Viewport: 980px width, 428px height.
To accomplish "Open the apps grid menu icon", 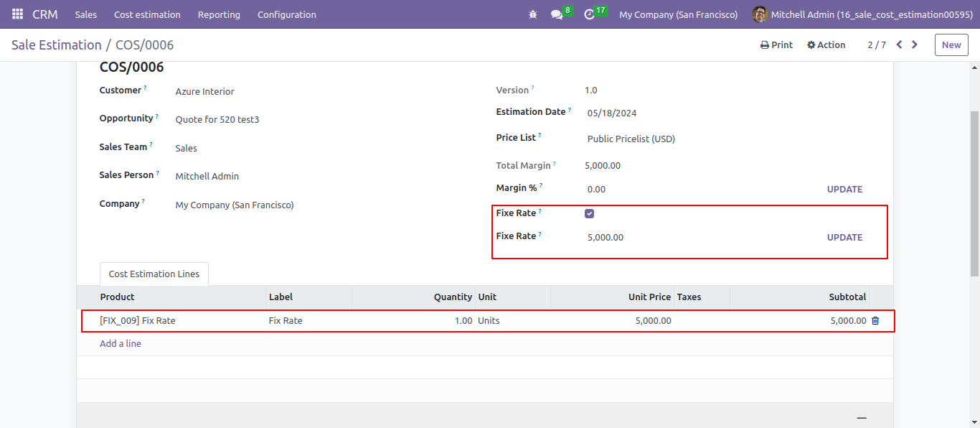I will coord(17,14).
